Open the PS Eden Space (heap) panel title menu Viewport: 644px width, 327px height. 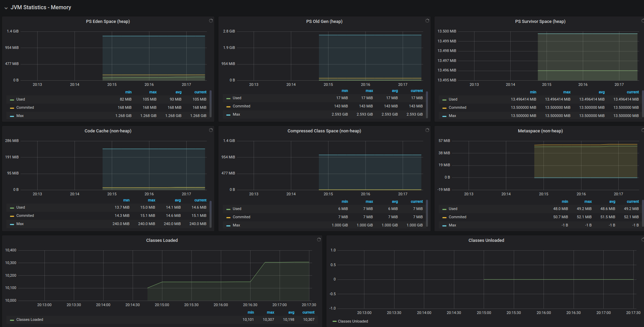108,22
